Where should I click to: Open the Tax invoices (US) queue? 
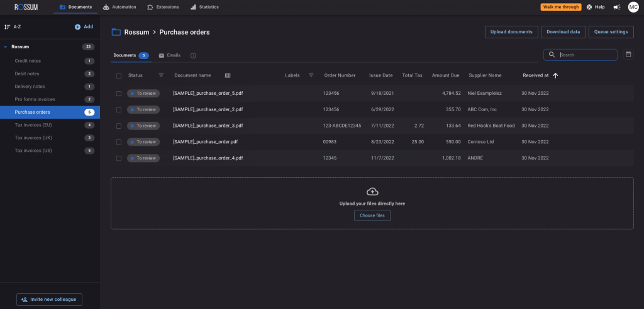pos(50,151)
